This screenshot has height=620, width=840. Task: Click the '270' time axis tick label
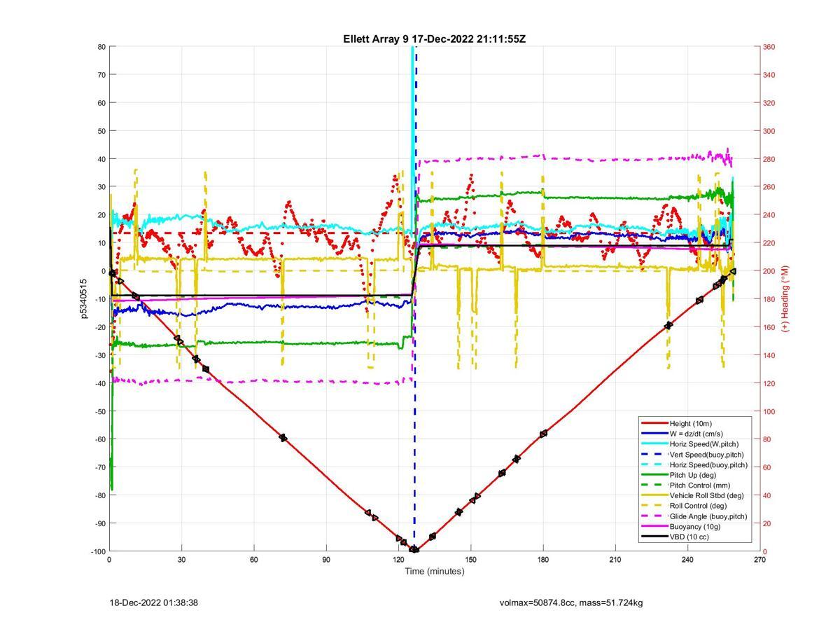(x=760, y=560)
